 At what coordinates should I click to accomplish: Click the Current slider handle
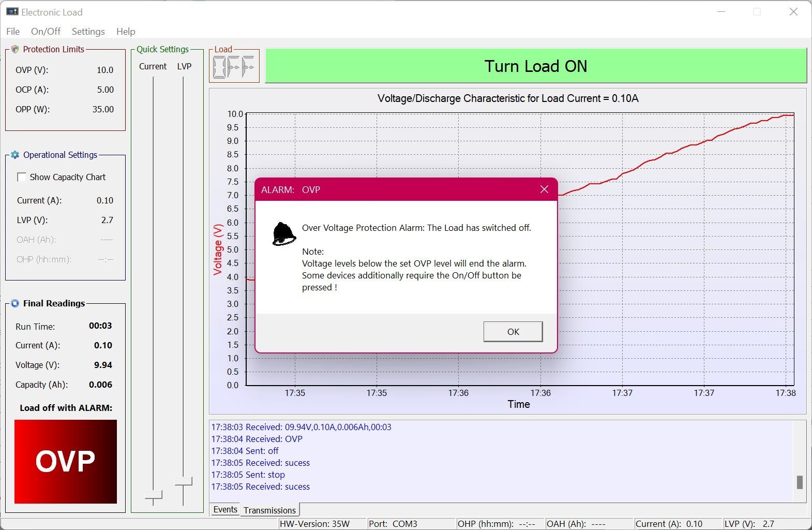coord(153,495)
